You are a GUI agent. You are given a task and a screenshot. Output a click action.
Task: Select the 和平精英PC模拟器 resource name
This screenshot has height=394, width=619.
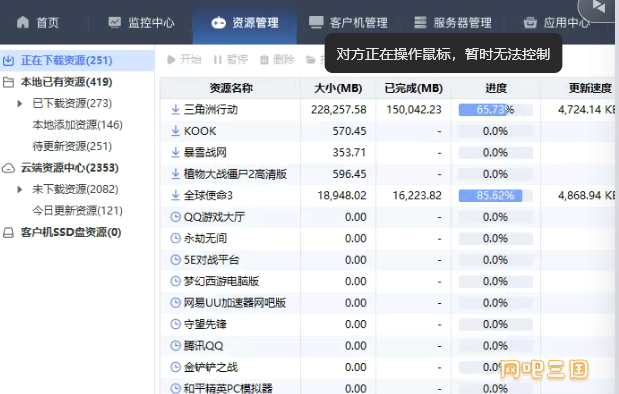(228, 388)
